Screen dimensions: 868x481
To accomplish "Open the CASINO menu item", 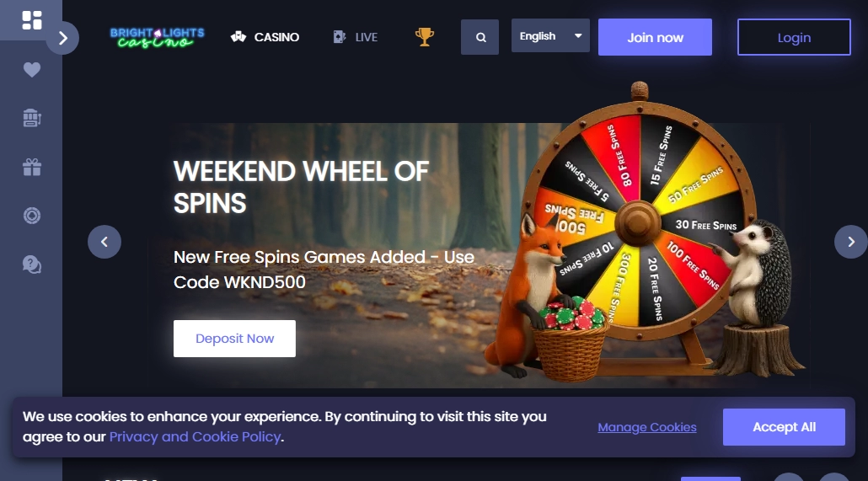I will click(265, 37).
